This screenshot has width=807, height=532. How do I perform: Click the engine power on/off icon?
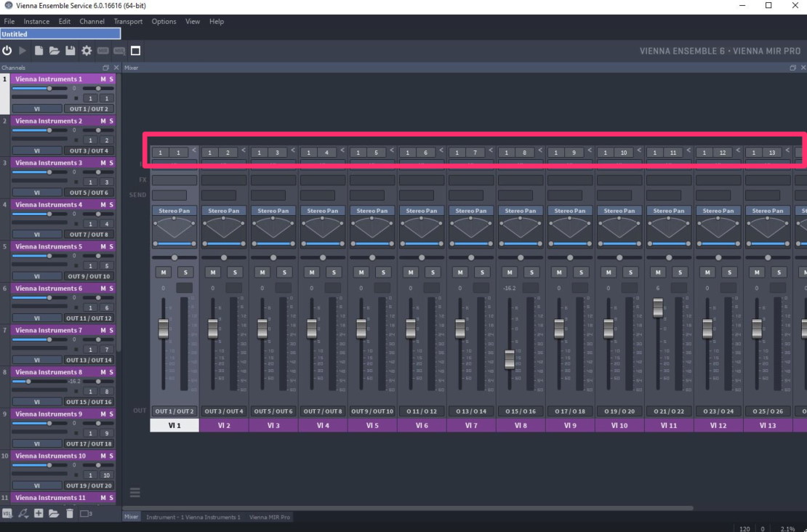[x=7, y=50]
